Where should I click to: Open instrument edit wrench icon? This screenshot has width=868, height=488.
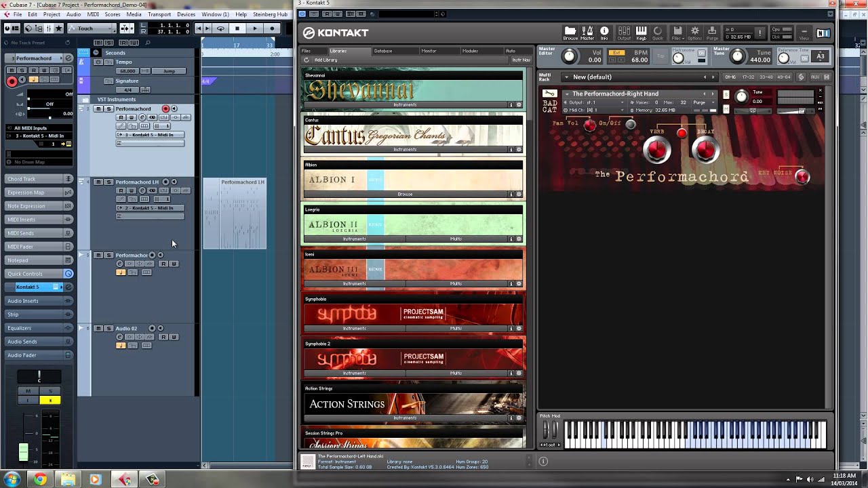coord(550,94)
